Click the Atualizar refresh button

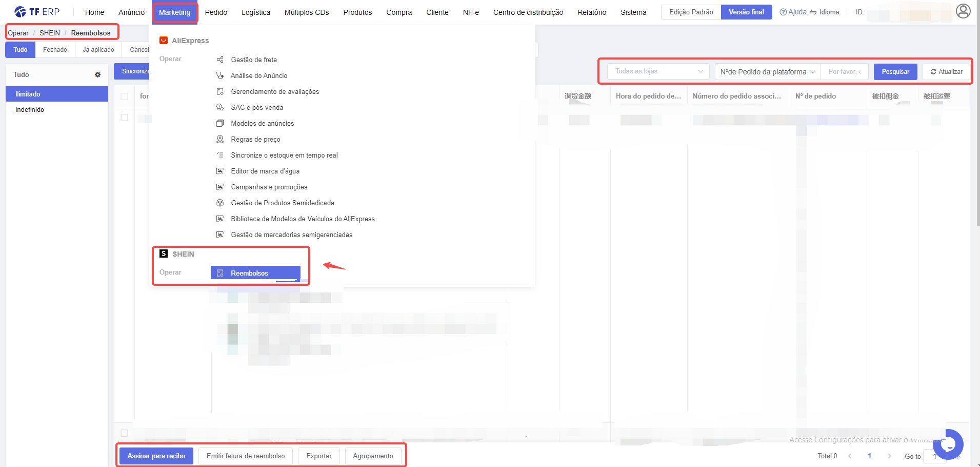click(x=946, y=72)
